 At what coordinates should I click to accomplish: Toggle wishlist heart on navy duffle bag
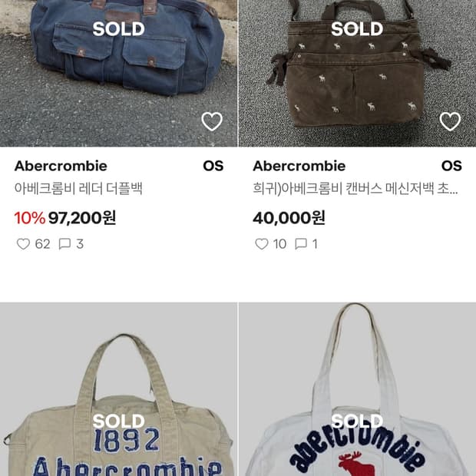point(212,121)
